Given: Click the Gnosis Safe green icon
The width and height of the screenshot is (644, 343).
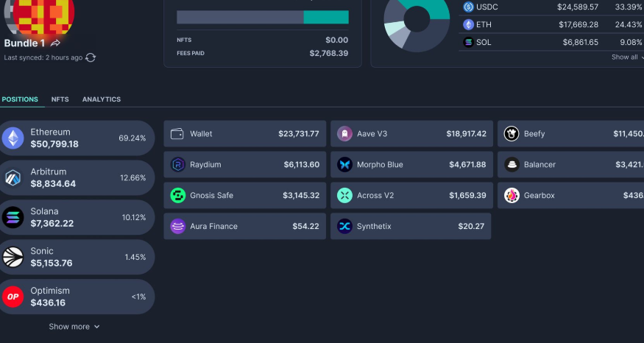Looking at the screenshot, I should coord(178,196).
